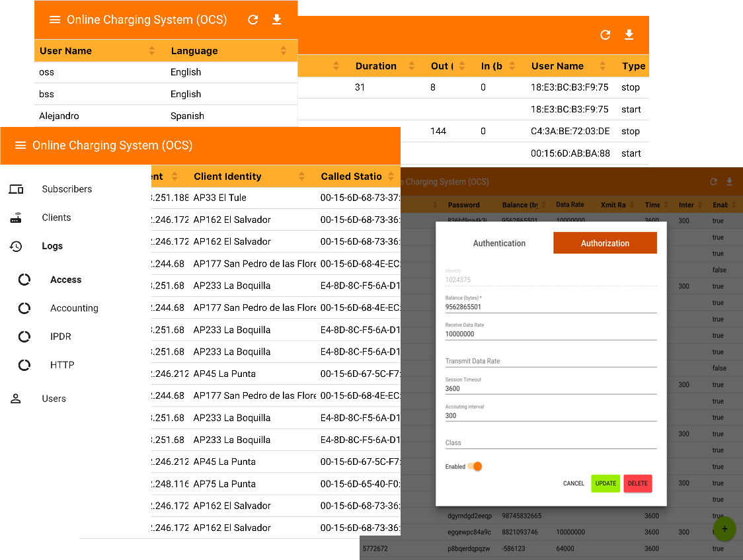Open Subscribers in the sidebar
This screenshot has width=743, height=560.
click(x=67, y=189)
